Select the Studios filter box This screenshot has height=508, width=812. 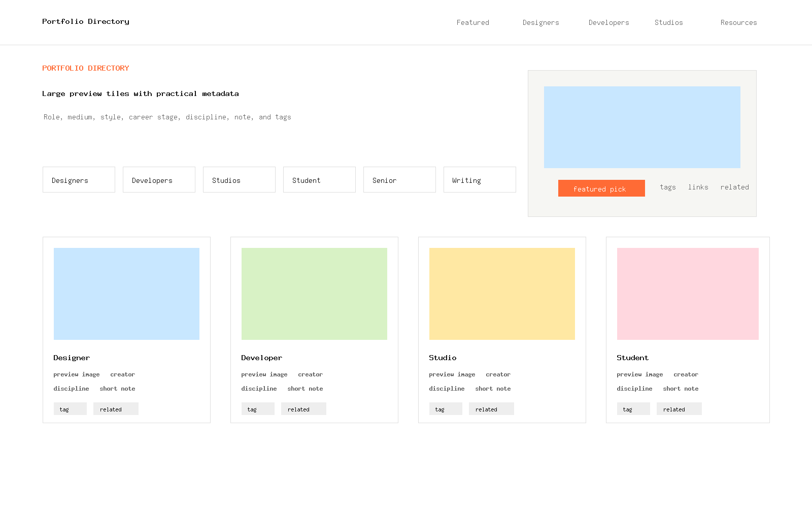(239, 180)
